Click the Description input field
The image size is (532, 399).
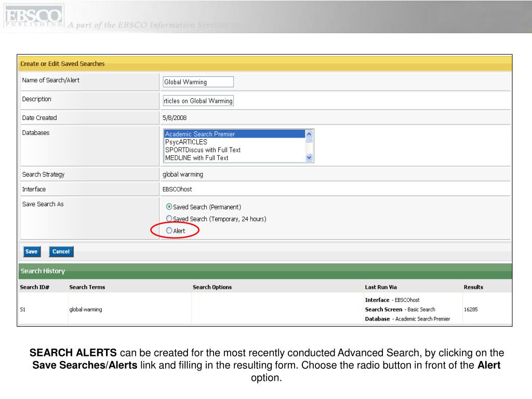click(x=198, y=101)
